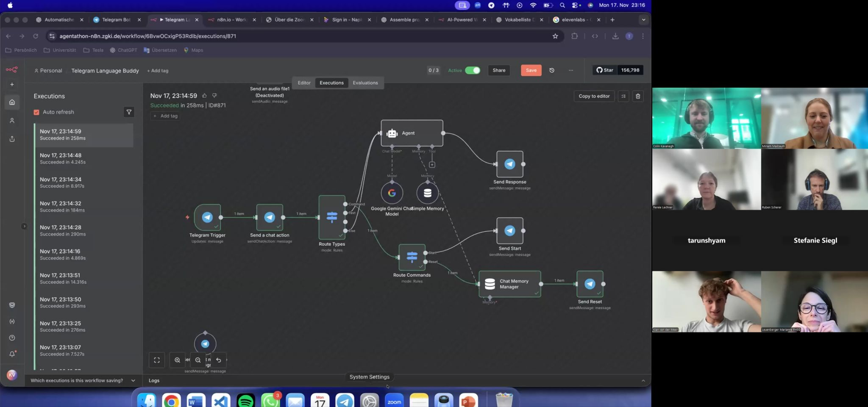Select the Chat Memory Manager node

coord(509,284)
